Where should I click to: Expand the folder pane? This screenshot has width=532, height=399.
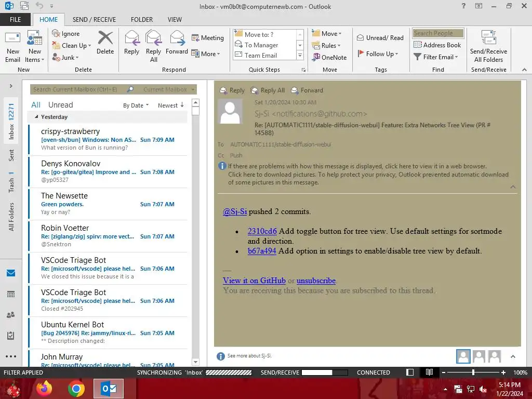tap(11, 86)
